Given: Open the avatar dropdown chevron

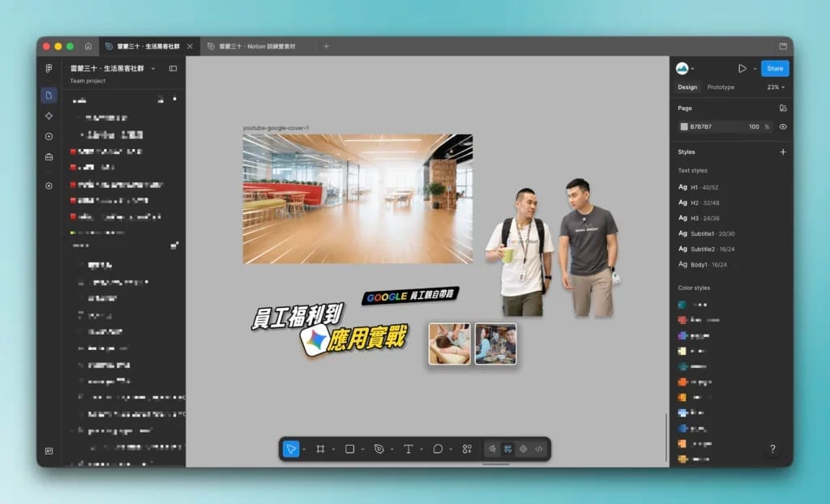Looking at the screenshot, I should click(x=692, y=69).
